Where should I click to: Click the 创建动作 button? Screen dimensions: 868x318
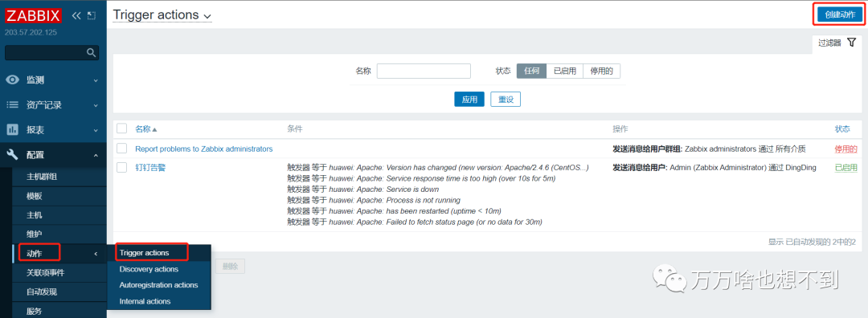[839, 15]
